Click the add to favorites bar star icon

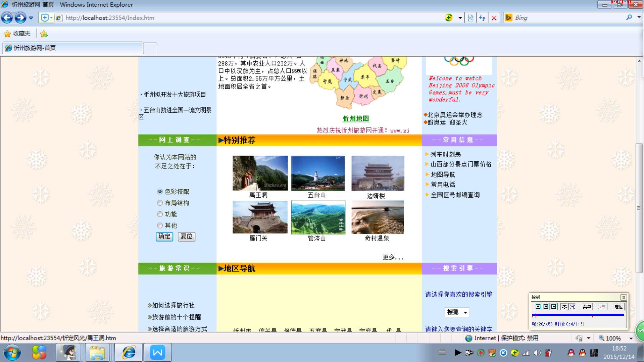point(44,34)
